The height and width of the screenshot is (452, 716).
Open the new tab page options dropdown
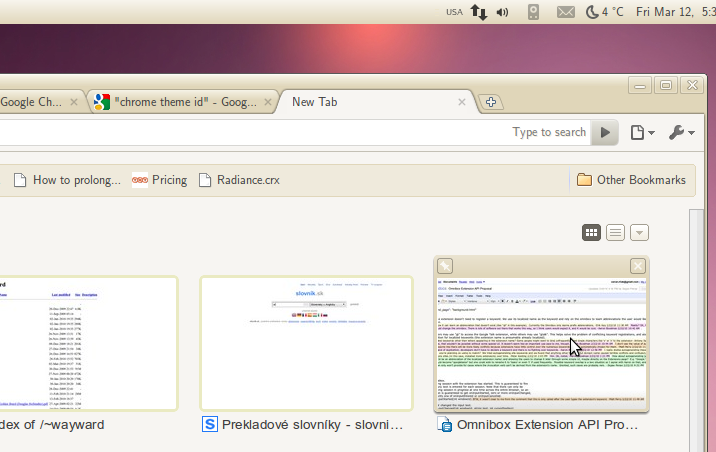(639, 233)
